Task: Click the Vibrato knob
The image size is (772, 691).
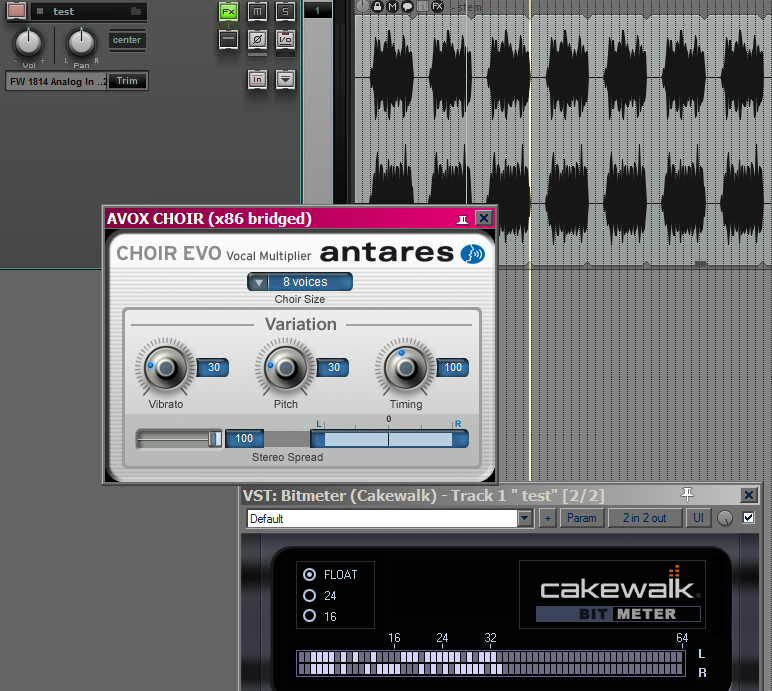Action: 165,367
